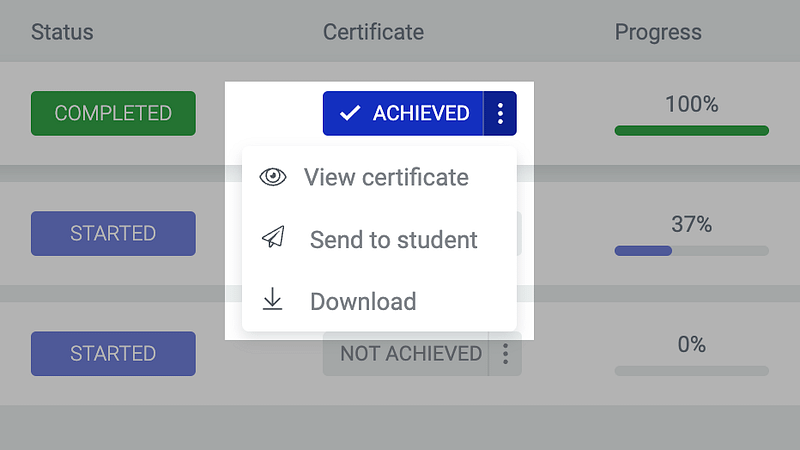Click the paper plane send icon

[x=273, y=237]
